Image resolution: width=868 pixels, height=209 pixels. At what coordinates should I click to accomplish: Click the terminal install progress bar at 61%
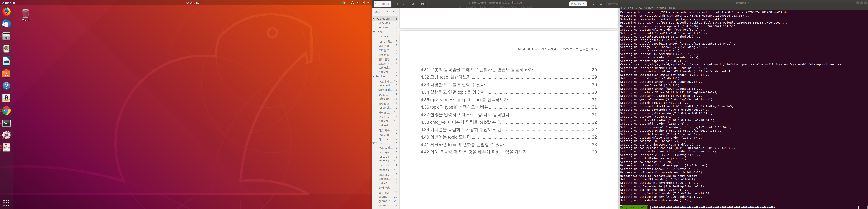(x=740, y=207)
